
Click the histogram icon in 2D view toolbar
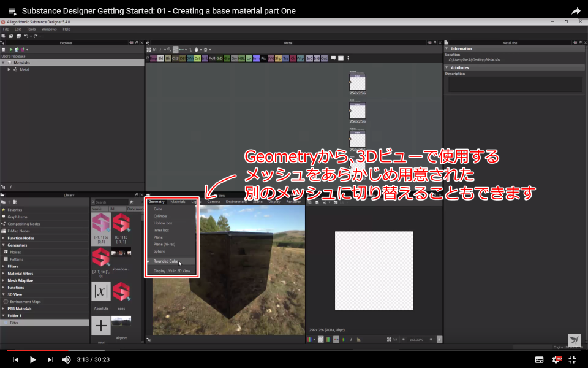pos(358,339)
